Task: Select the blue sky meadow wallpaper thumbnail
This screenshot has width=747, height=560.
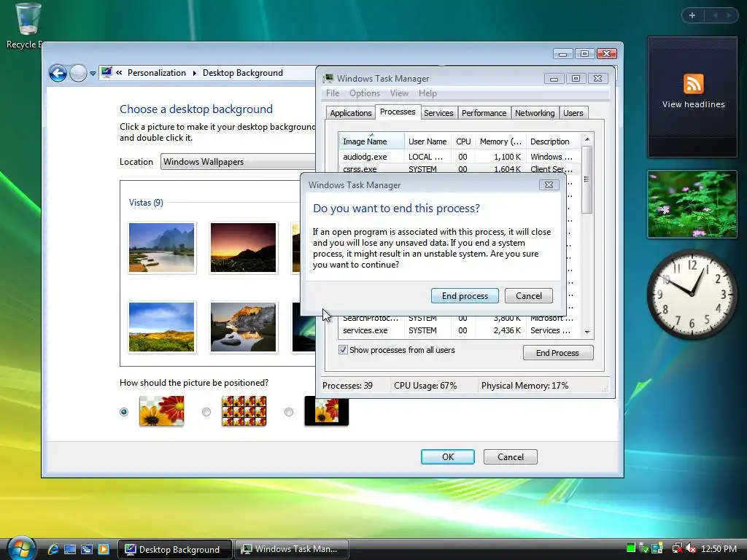Action: 161,327
